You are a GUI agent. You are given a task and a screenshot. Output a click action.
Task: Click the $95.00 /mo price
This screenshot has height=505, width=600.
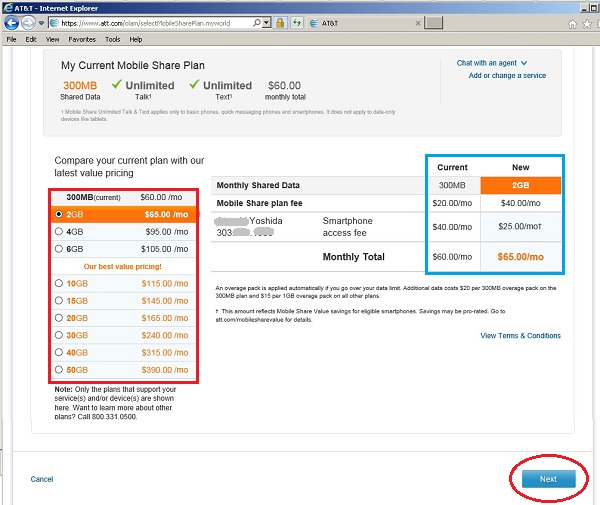click(166, 232)
